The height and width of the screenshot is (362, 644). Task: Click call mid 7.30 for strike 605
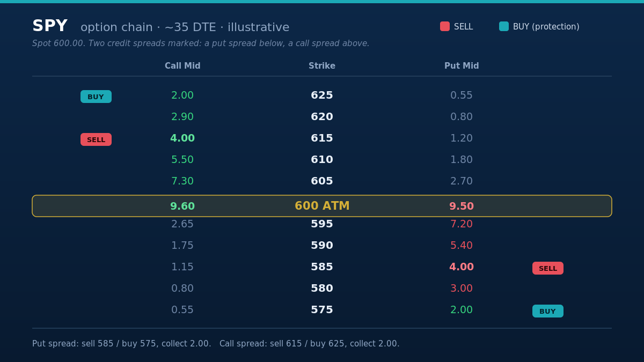tap(182, 181)
